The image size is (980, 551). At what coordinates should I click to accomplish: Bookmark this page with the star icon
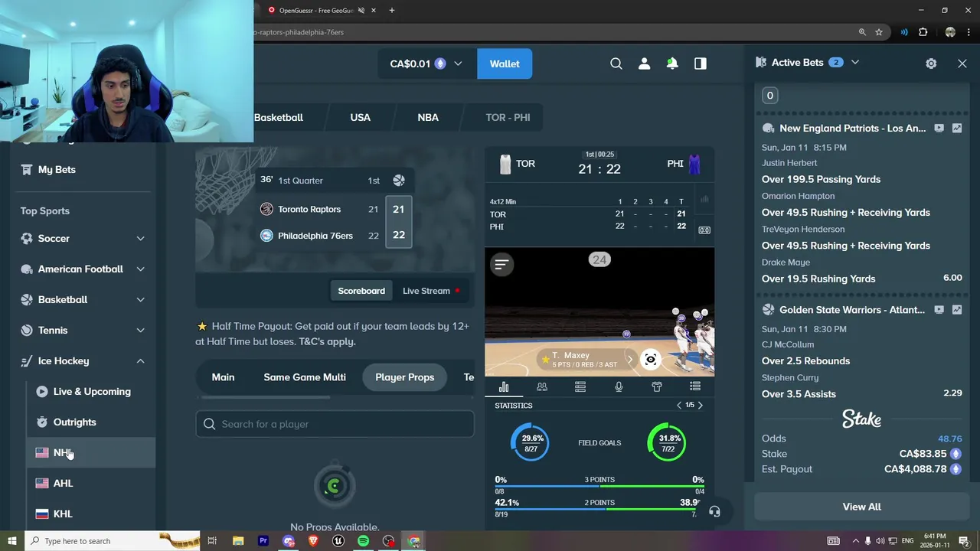[x=879, y=32]
